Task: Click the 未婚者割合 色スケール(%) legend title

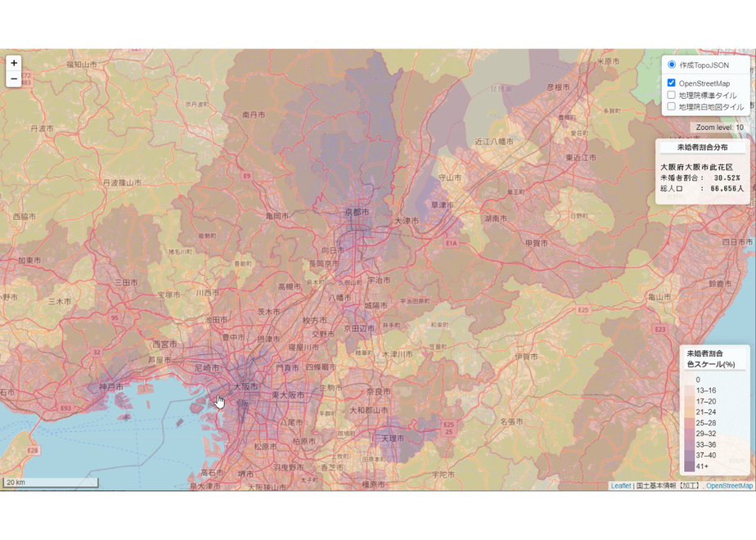Action: [x=711, y=358]
